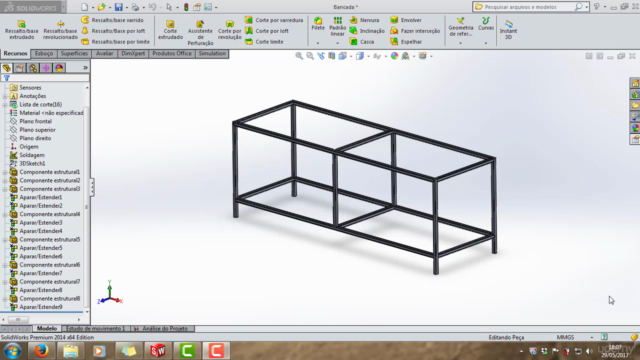Open FeatureManager design tree tab icon
Screen dimensions: 640x360
pos(7,68)
